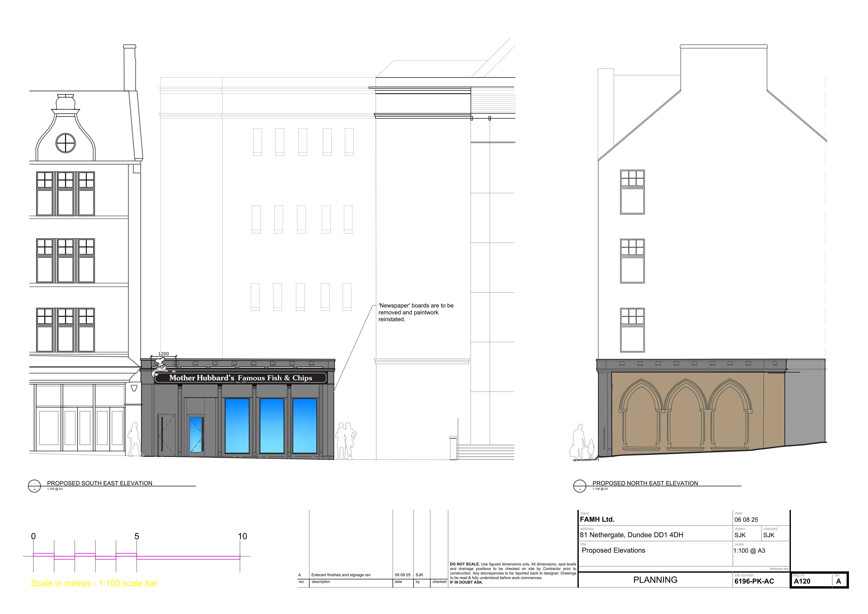This screenshot has width=868, height=614.
Task: Click the 'Newspaper' boards removal annotation
Action: (x=416, y=312)
